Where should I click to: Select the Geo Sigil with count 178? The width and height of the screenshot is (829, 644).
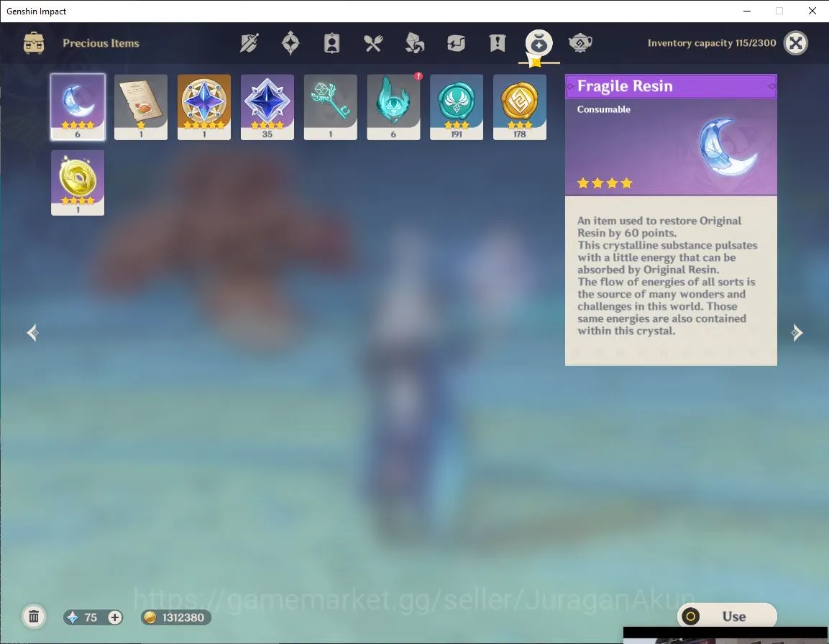coord(520,107)
